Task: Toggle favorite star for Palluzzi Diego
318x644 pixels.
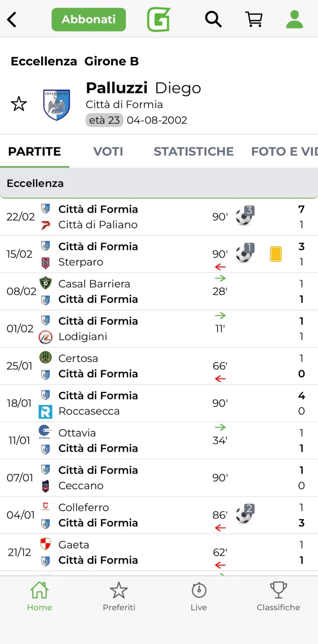Action: (19, 104)
